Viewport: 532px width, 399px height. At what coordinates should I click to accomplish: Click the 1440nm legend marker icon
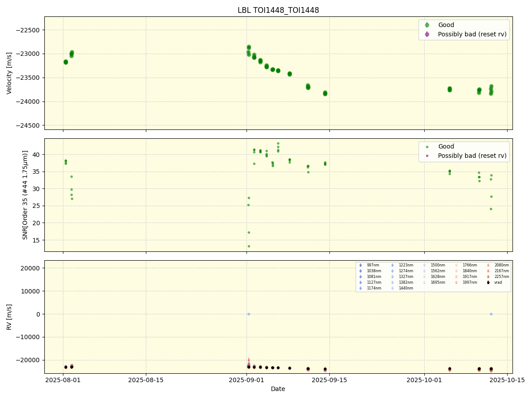[x=393, y=288]
